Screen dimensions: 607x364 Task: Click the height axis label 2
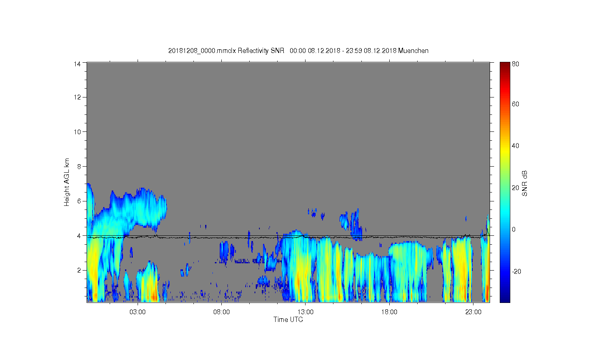pos(79,270)
